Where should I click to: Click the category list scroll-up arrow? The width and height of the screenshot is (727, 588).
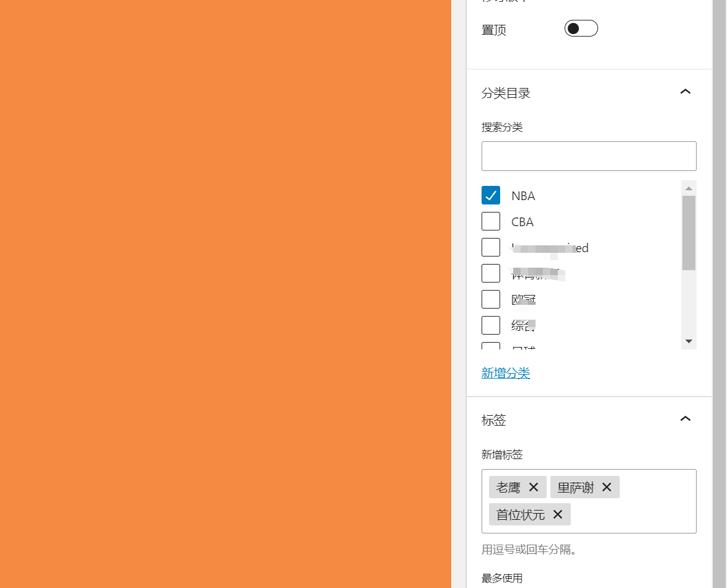tap(689, 188)
